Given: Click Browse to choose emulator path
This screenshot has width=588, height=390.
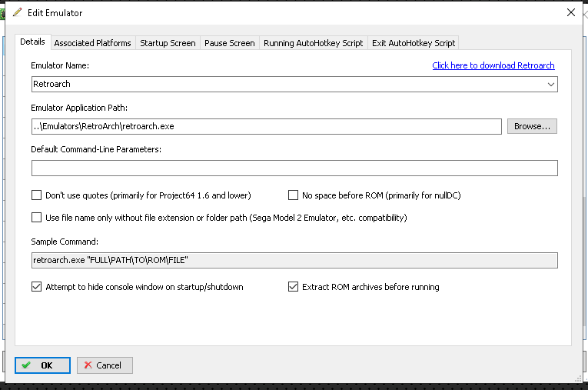Looking at the screenshot, I should pyautogui.click(x=532, y=126).
